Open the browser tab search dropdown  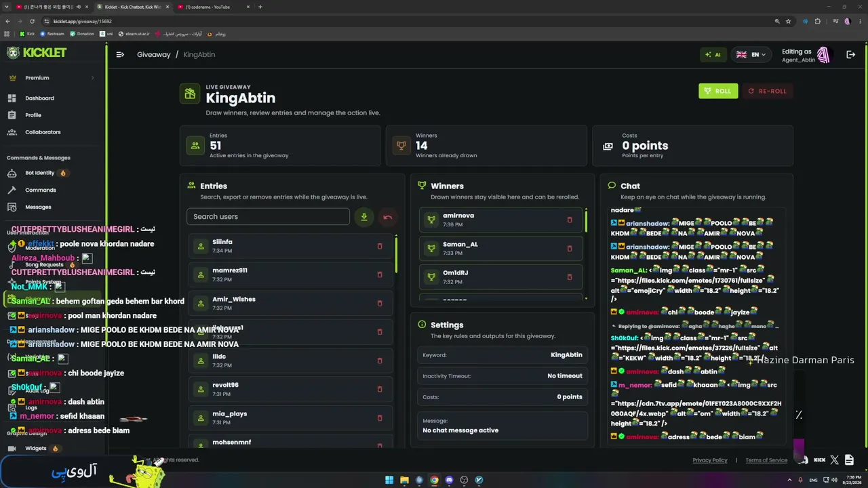pos(6,7)
